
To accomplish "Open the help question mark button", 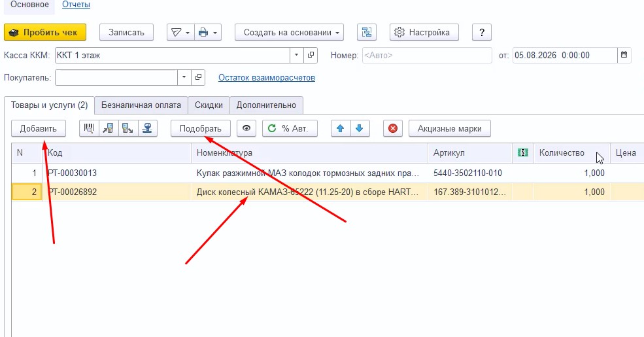I will point(482,33).
